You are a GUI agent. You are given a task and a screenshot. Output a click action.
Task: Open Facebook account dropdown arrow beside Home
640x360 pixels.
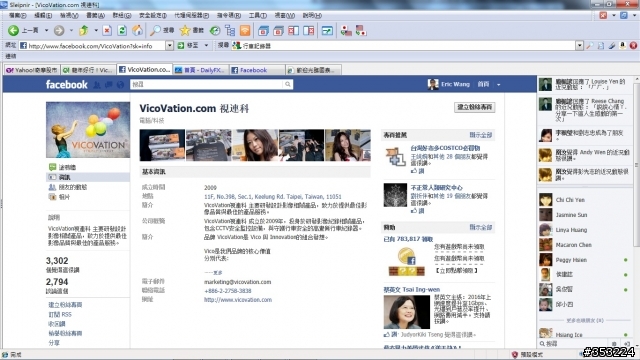pyautogui.click(x=498, y=84)
